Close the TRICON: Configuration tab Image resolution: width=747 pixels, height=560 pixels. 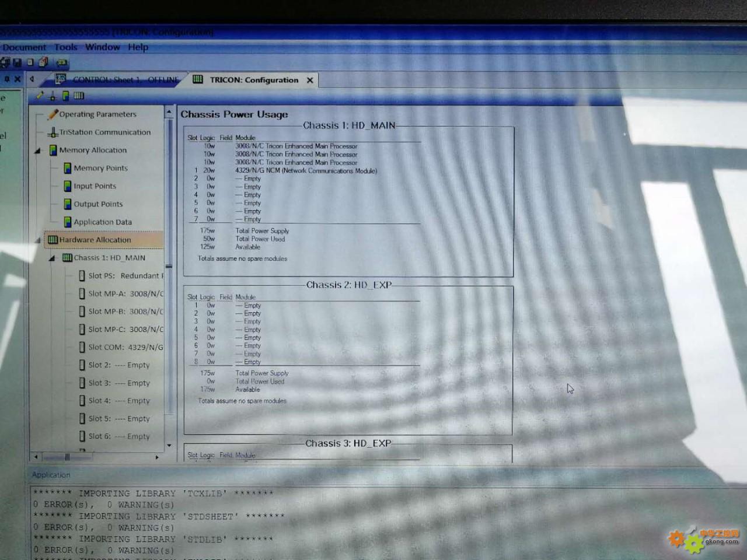point(310,80)
